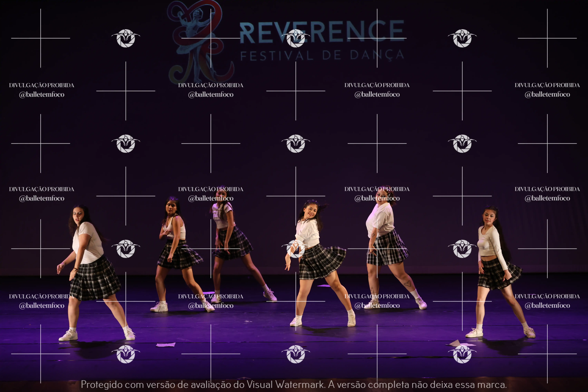Click the paper sheet on floor near left dancer
This screenshot has height=392, width=588.
click(166, 345)
